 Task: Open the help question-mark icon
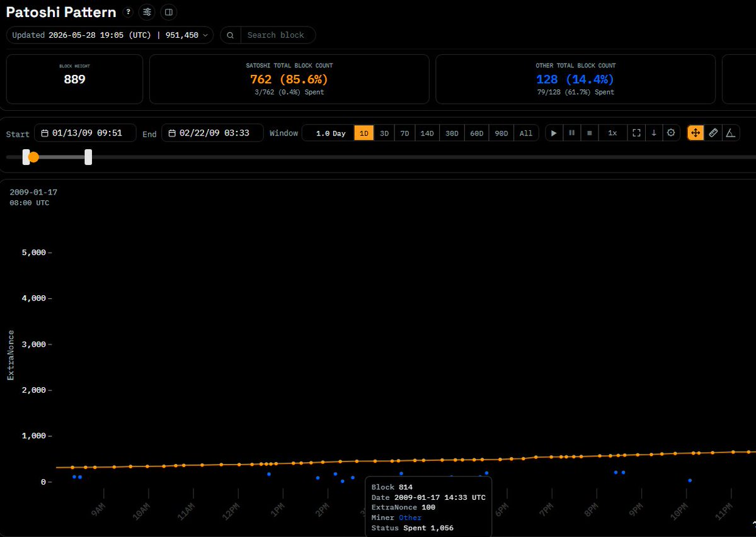[128, 12]
